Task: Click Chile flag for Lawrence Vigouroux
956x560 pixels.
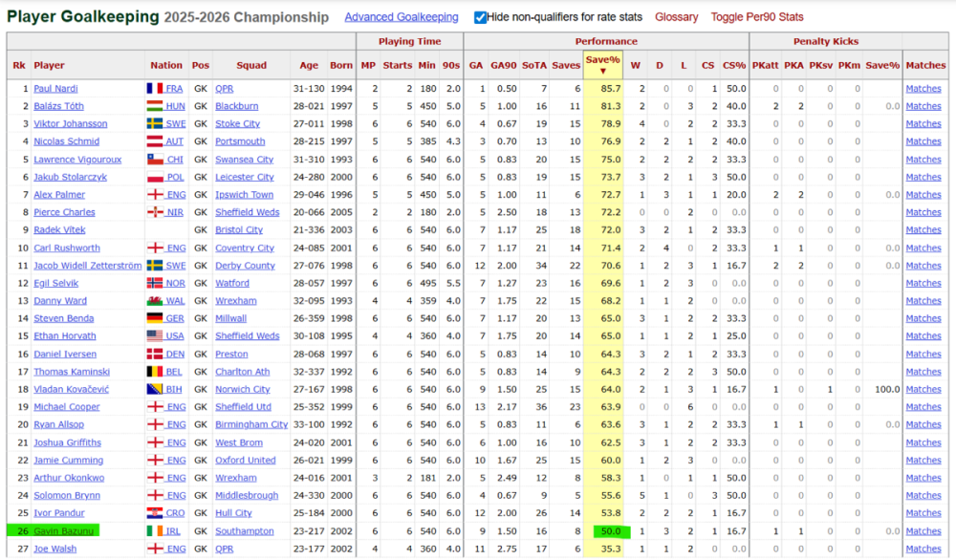Action: (155, 160)
